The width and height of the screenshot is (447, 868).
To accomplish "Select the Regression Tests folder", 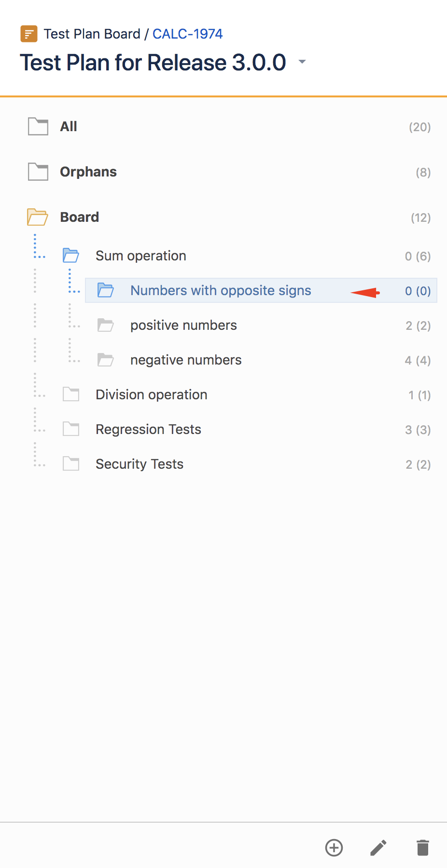I will [x=244, y=430].
